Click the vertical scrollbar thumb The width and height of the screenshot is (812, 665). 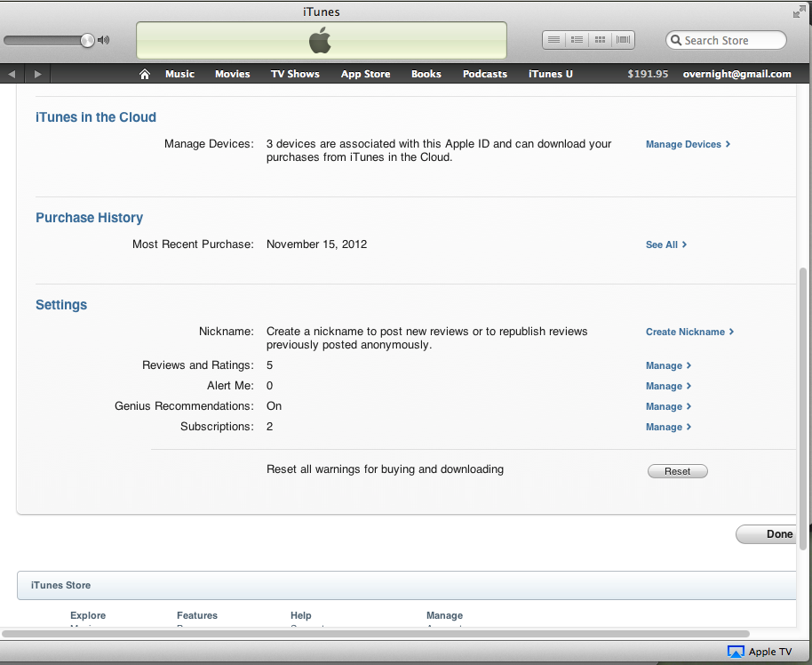click(803, 408)
